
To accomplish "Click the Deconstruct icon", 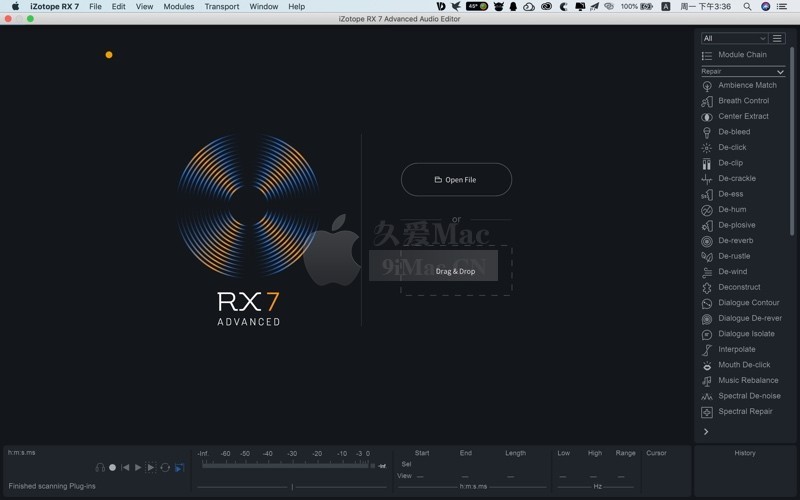I will (x=707, y=288).
